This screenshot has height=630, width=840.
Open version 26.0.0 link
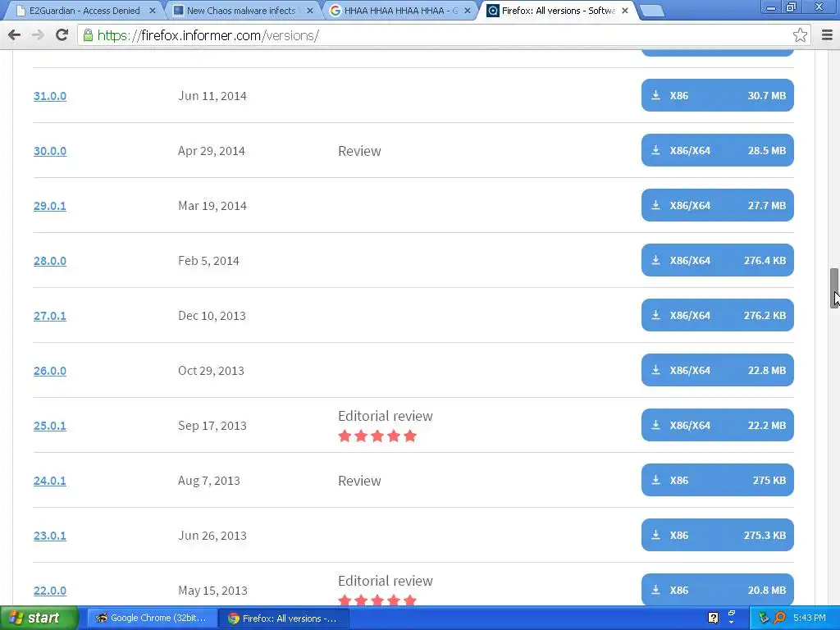click(x=50, y=371)
